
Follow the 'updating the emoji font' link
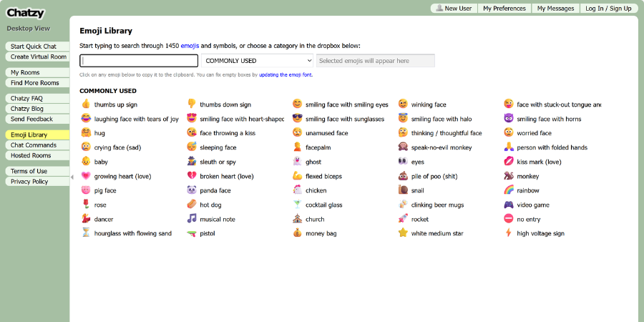click(x=286, y=74)
